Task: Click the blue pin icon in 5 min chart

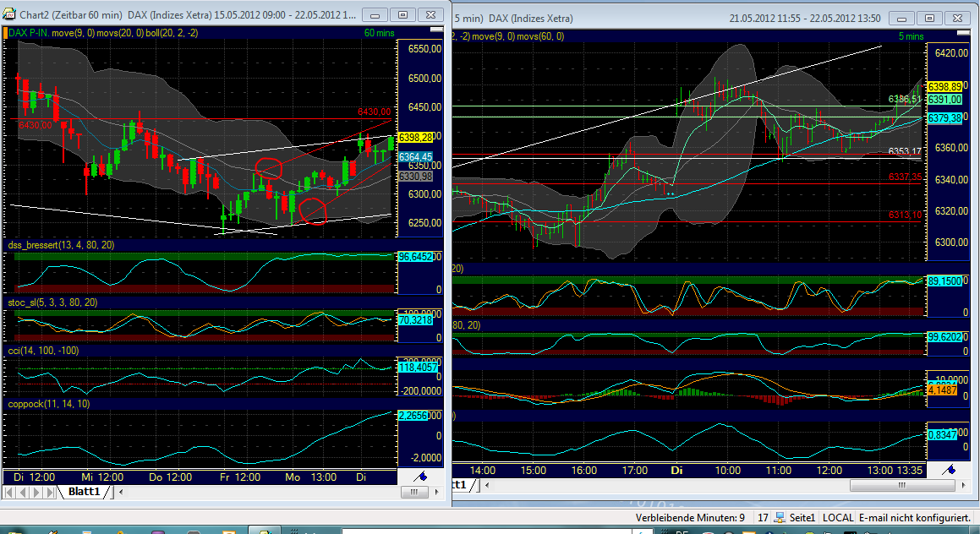Action: click(950, 469)
